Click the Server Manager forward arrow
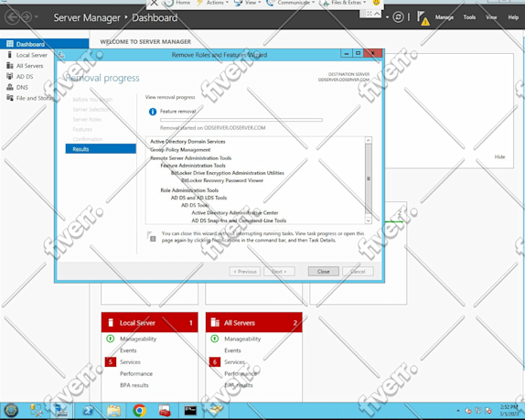The height and width of the screenshot is (420, 525). (x=27, y=16)
